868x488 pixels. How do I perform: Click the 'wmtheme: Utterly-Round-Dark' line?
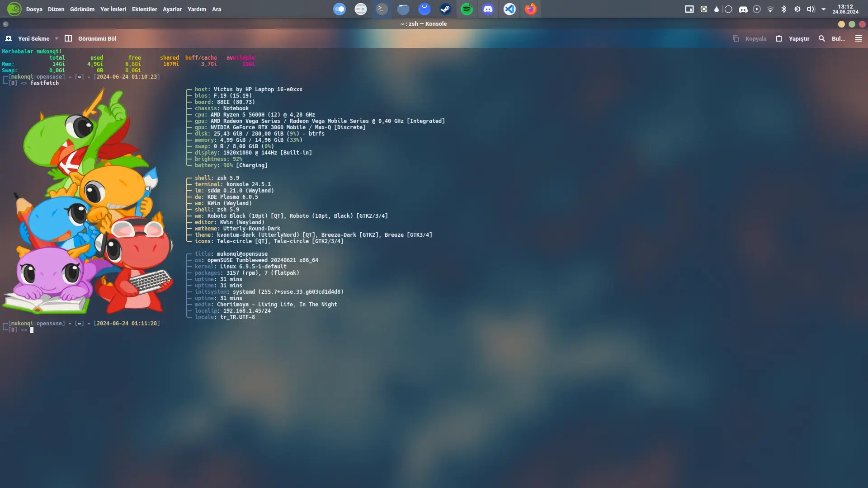[x=237, y=229]
